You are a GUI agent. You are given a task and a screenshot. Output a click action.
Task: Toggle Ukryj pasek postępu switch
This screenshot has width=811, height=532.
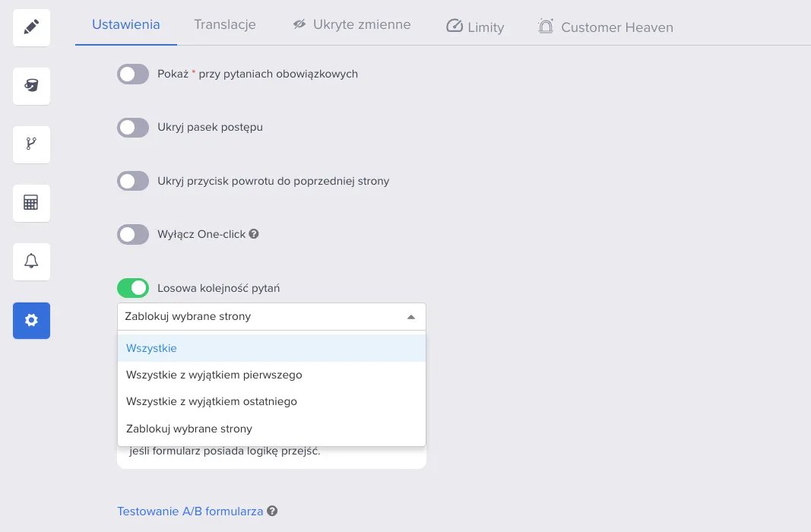coord(133,127)
